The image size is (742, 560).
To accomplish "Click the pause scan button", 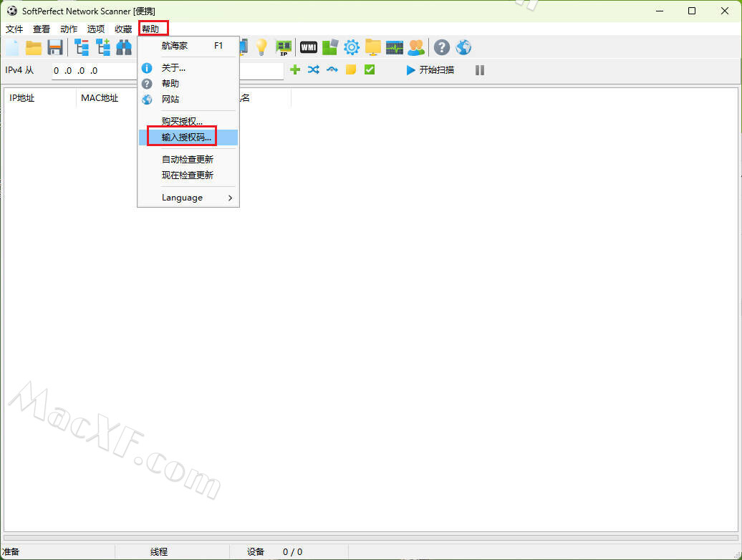I will pyautogui.click(x=480, y=70).
